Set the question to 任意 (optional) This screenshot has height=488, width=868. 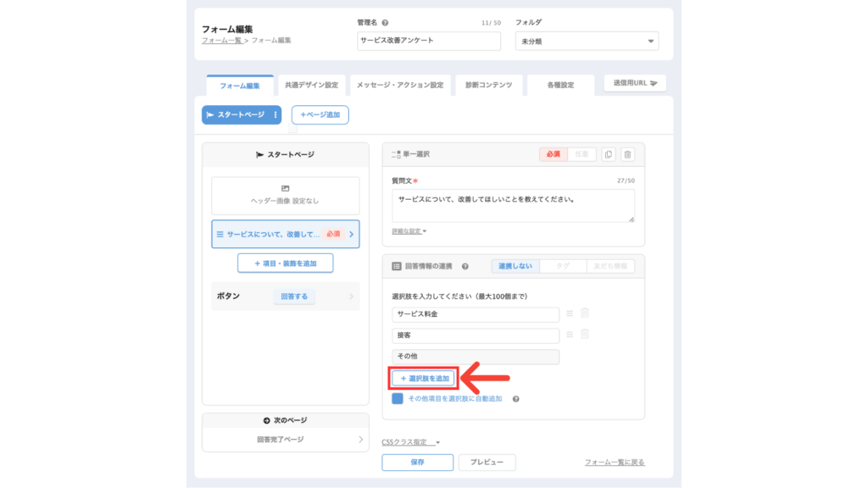point(581,154)
